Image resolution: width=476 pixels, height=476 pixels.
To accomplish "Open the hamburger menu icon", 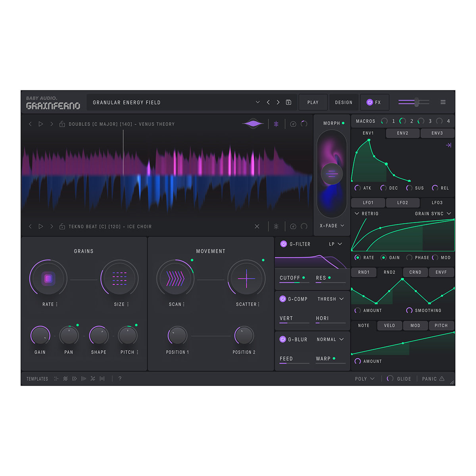I will (443, 102).
